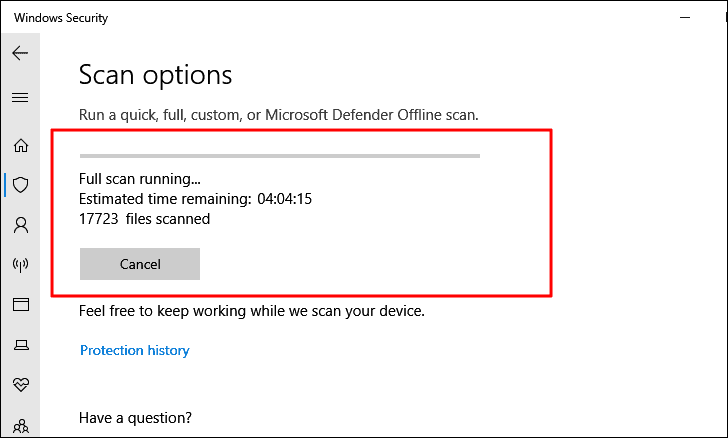728x438 pixels.
Task: Open Device performance & health heart icon
Action: tap(20, 385)
